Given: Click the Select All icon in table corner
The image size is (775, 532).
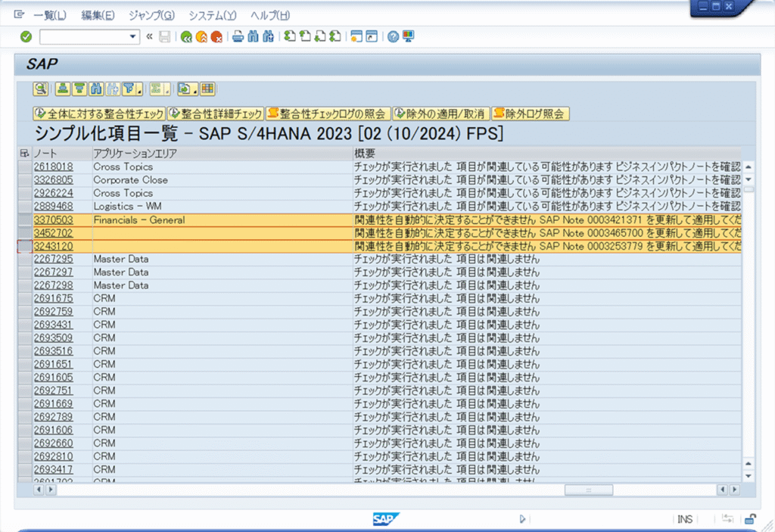Looking at the screenshot, I should [x=24, y=154].
